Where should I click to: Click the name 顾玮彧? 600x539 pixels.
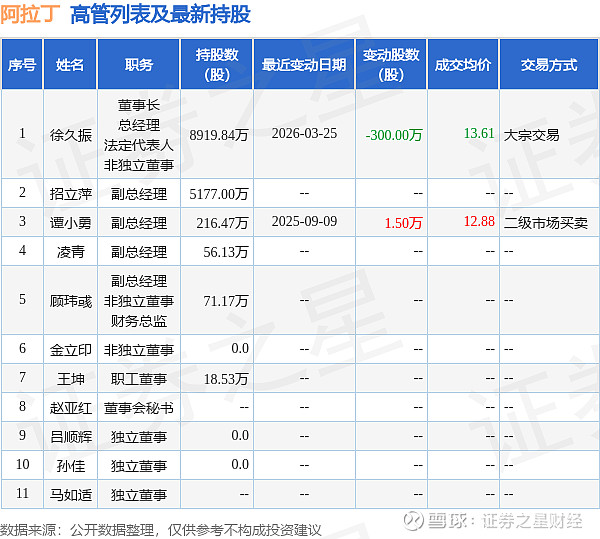coord(70,301)
